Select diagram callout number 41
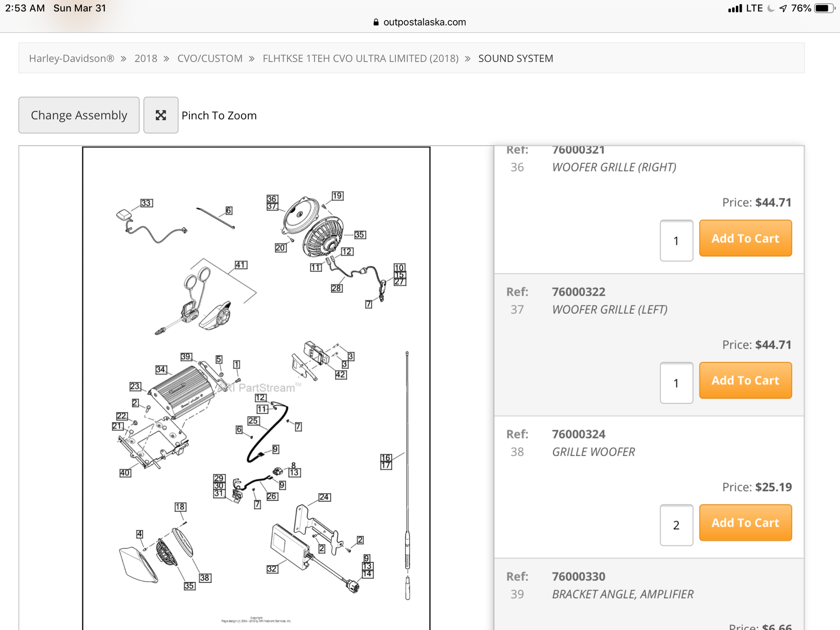The width and height of the screenshot is (840, 630). coord(241,265)
